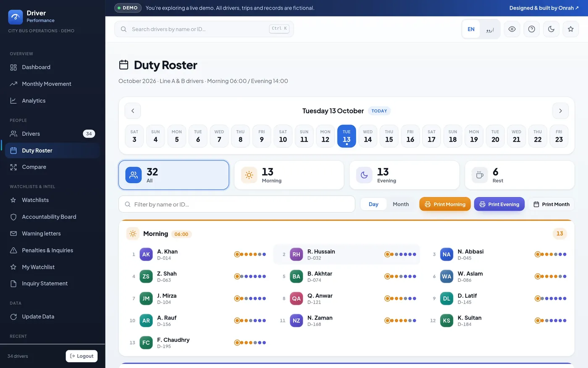Select Monday 19 in date strip
The image size is (588, 368).
pos(474,136)
